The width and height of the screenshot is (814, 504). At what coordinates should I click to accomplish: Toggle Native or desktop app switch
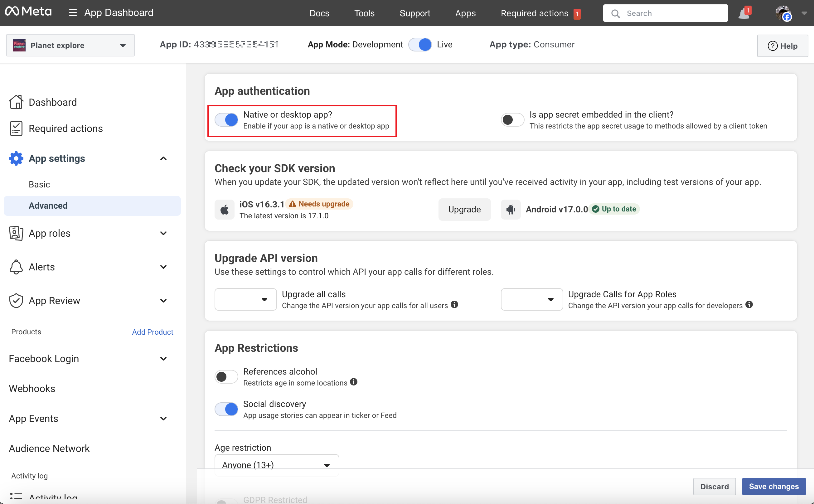coord(226,120)
